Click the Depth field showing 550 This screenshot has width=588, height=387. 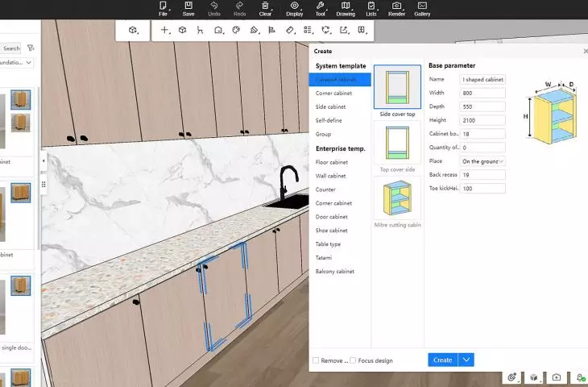click(x=482, y=106)
